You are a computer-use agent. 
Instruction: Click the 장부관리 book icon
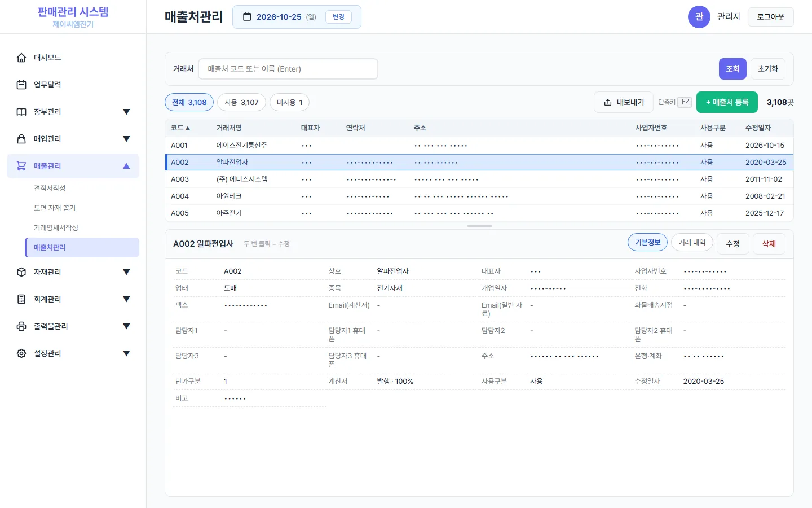pos(21,112)
